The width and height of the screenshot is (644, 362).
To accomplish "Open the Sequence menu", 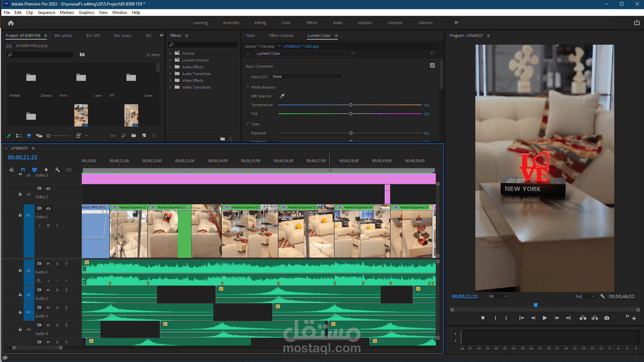I will 46,13.
